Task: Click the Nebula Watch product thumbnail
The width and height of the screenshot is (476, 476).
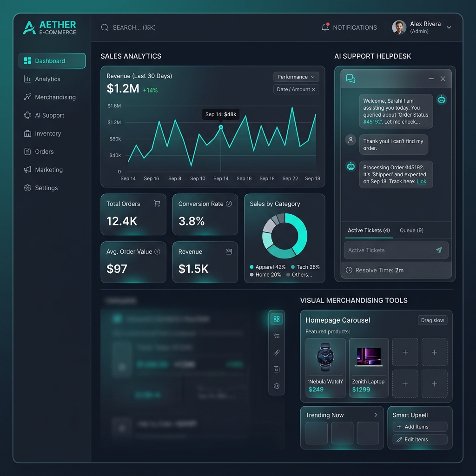Action: click(x=325, y=357)
